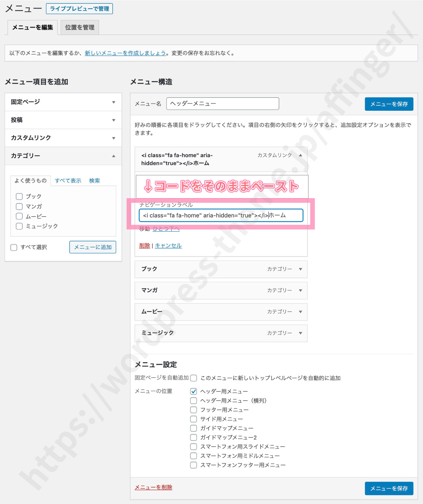Check the ミュージック category checkbox
The width and height of the screenshot is (423, 504).
[19, 226]
